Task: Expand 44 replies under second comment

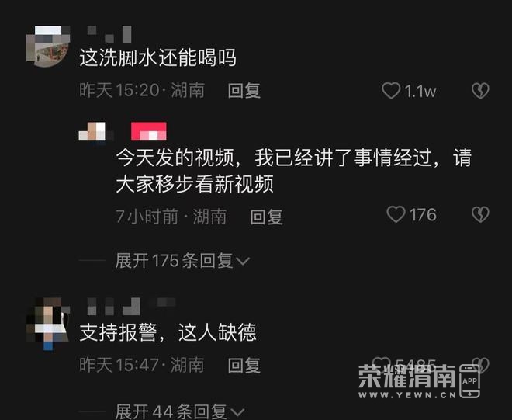Action: tap(180, 411)
